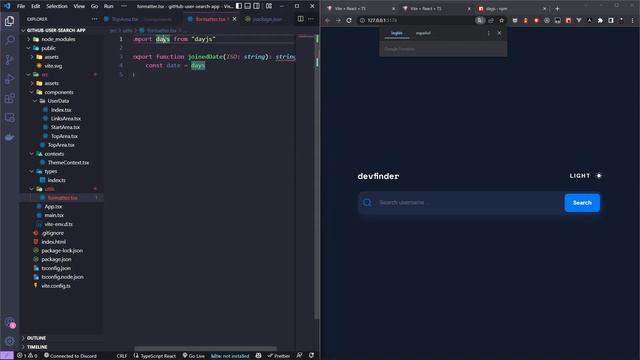Reload the browser page
The width and height of the screenshot is (640, 360).
coord(349,20)
